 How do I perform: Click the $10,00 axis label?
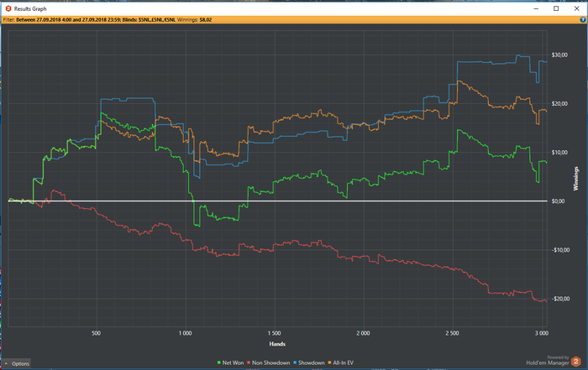[x=559, y=153]
